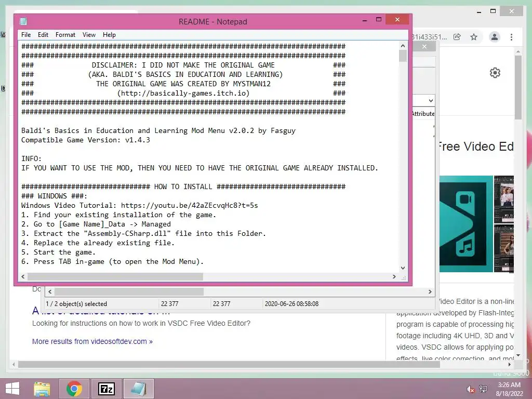Click the 7-Zip horizontal scrollbar right arrow

[x=430, y=291]
